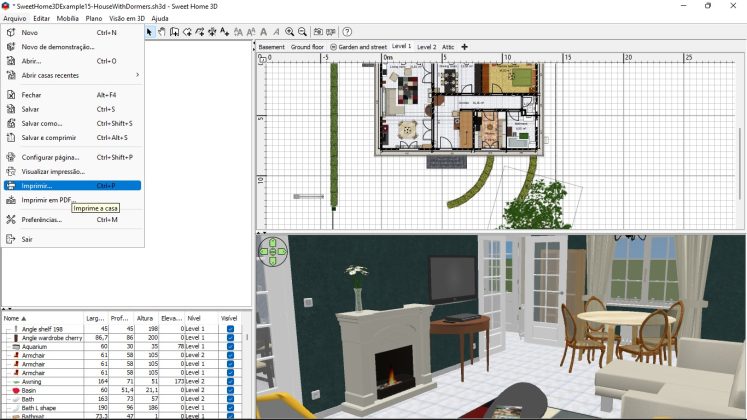Viewport: 747px width, 420px height.
Task: Click the Visível column header
Action: [x=229, y=318]
